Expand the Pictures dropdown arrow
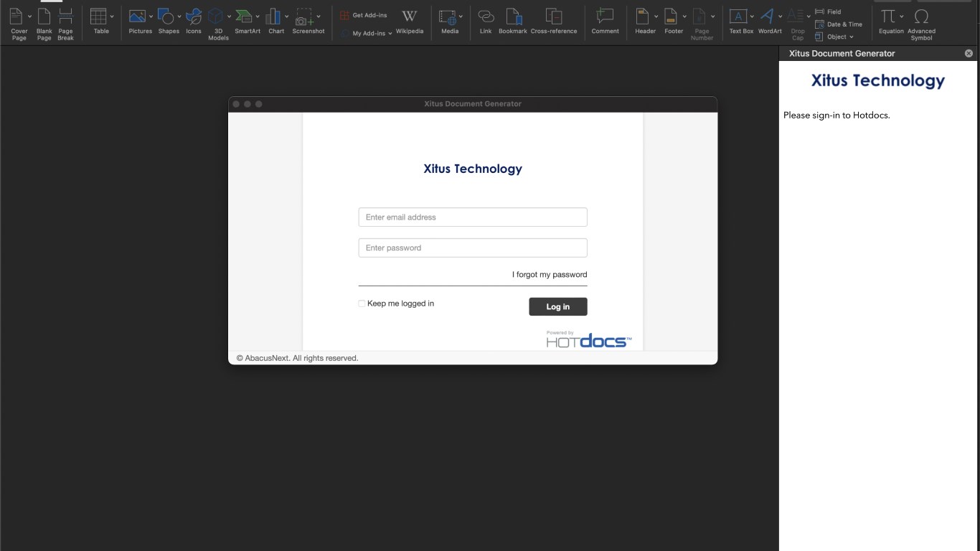Screen dimensions: 980x551 click(151, 16)
